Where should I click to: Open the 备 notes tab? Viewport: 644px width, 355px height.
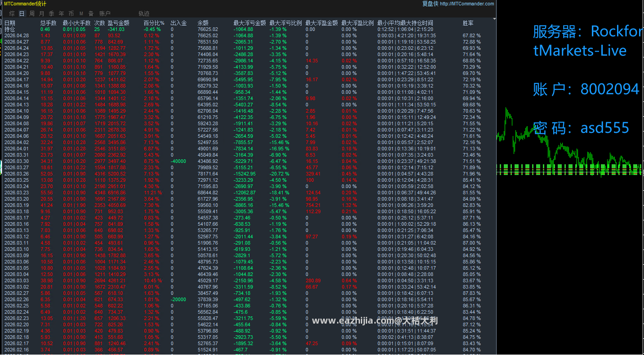tap(91, 14)
